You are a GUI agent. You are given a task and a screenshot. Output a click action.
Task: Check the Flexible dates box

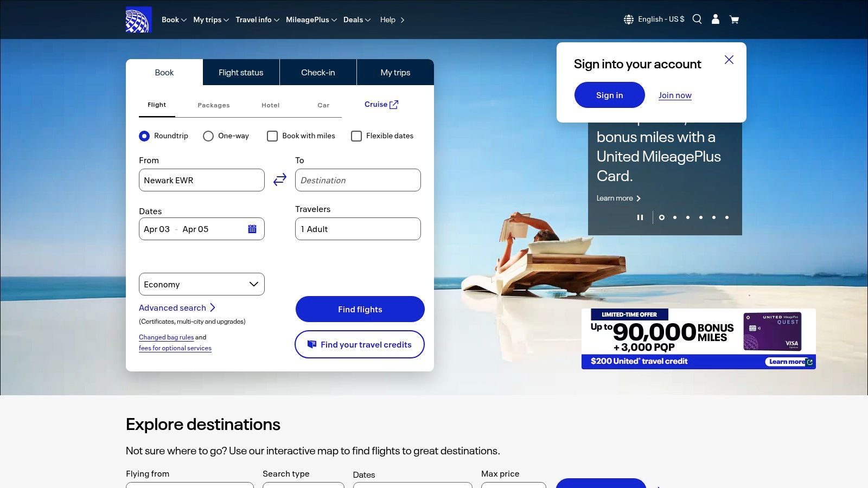pyautogui.click(x=356, y=136)
